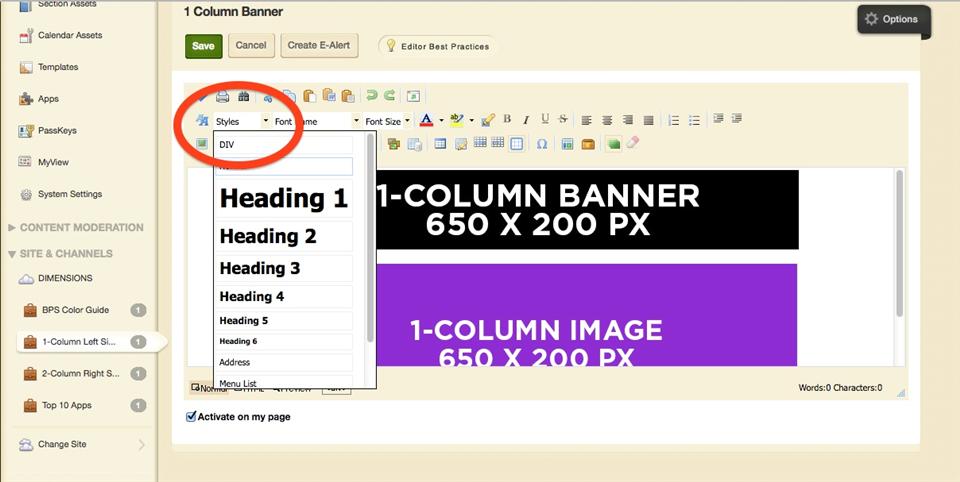Expand the Change Site chevron
The height and width of the screenshot is (482, 960).
tap(141, 445)
